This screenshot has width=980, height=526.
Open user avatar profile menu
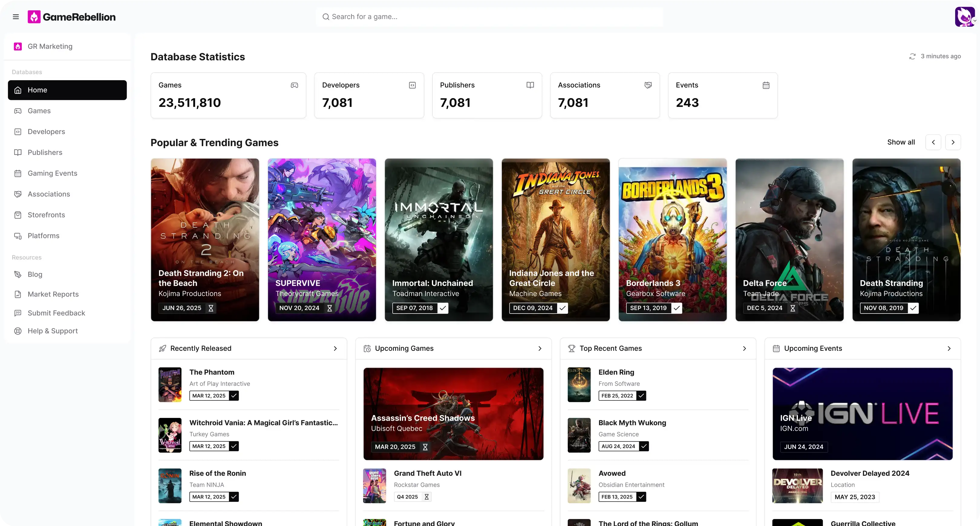pos(965,17)
